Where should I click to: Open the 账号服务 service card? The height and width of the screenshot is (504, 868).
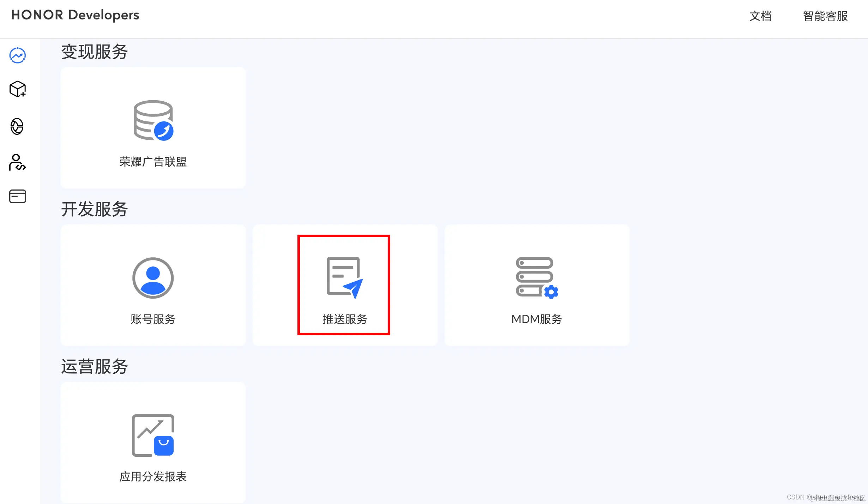click(152, 284)
